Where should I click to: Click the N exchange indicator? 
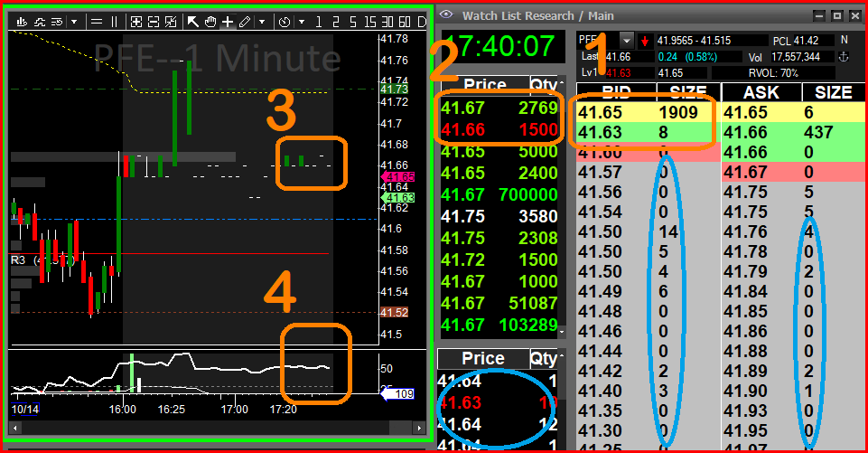click(x=844, y=40)
